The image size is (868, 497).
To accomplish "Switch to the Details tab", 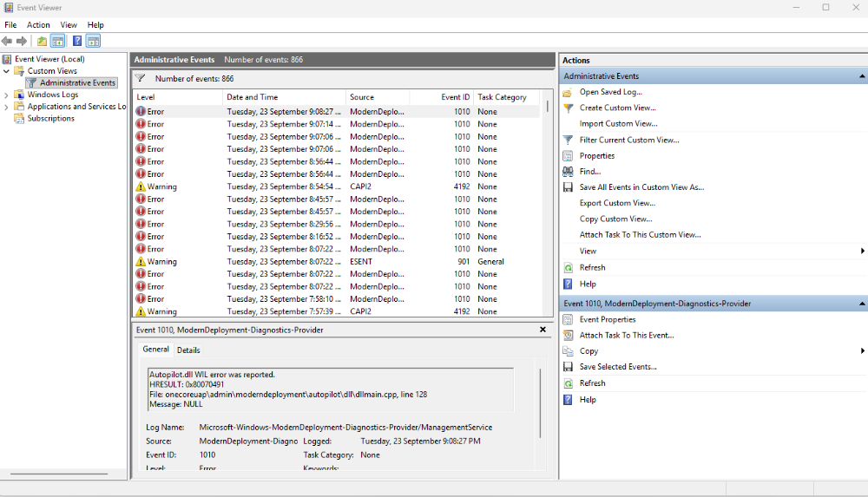I will click(188, 350).
